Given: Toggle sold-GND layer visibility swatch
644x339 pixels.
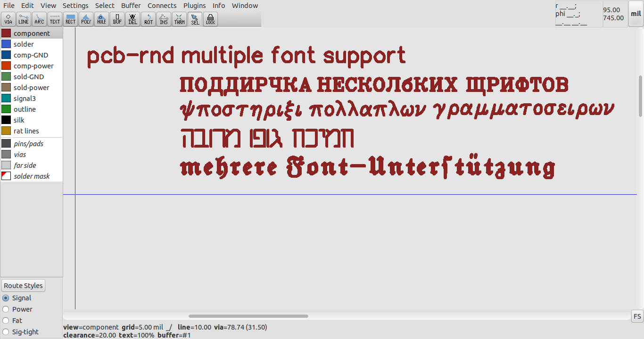Looking at the screenshot, I should pos(6,77).
